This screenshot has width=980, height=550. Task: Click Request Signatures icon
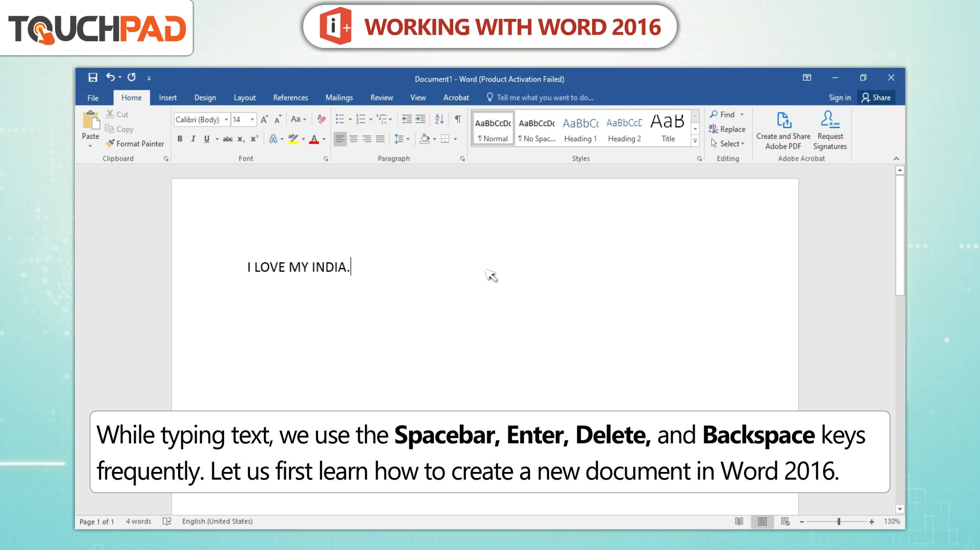[x=830, y=119]
